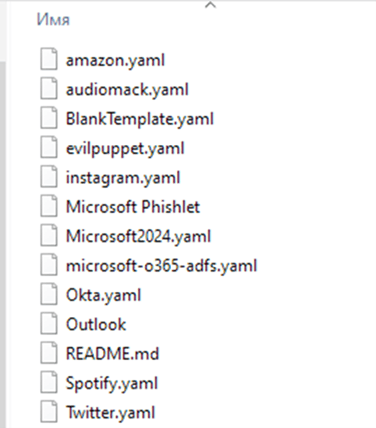Select the microsoft-o365-adfs.yaml file name
376x428 pixels.
162,266
